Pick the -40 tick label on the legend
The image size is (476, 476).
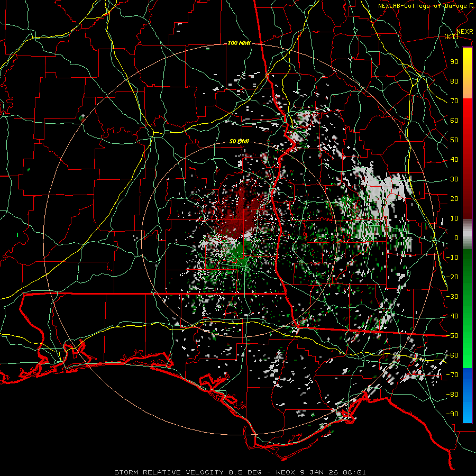(452, 316)
